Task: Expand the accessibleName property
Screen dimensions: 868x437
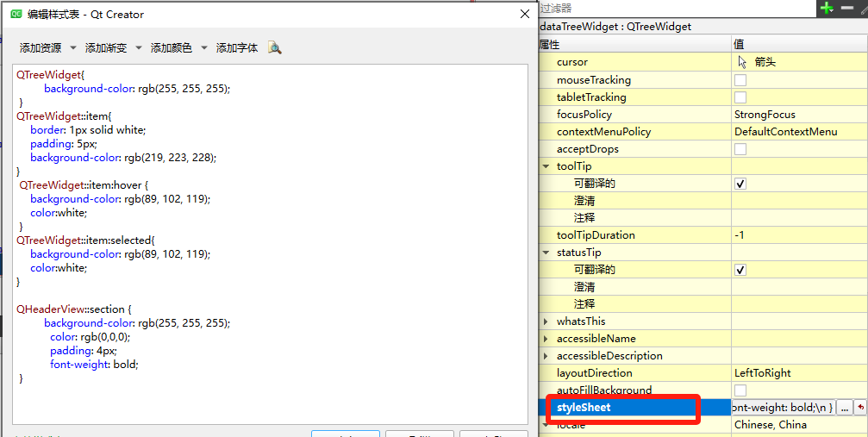Action: [546, 339]
